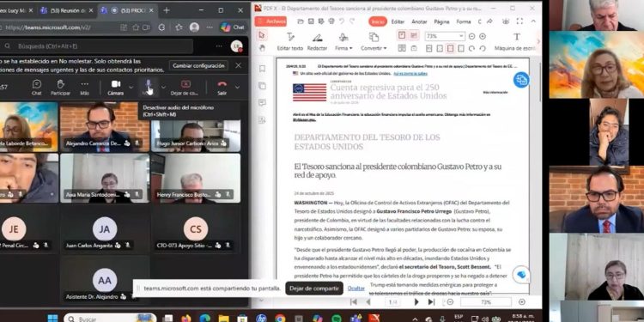The width and height of the screenshot is (644, 322).
Task: Click the Editar texto tool
Action: tap(290, 41)
